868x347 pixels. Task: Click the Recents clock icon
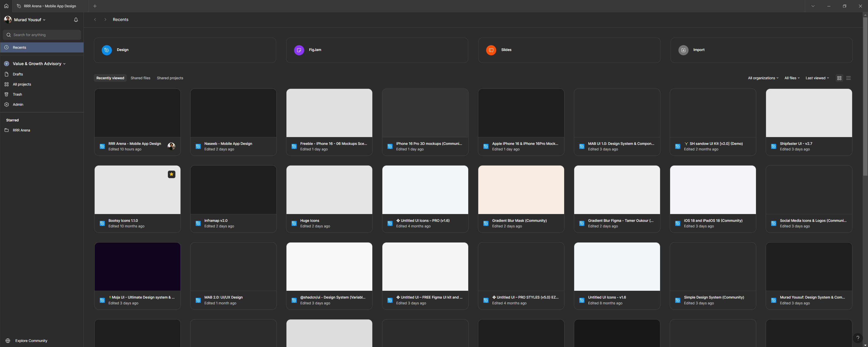coord(6,47)
